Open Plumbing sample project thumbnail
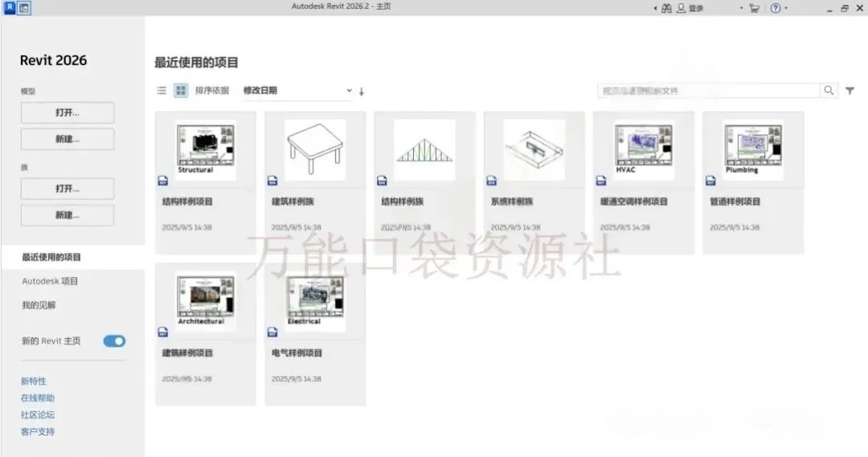The image size is (868, 457). tap(753, 149)
